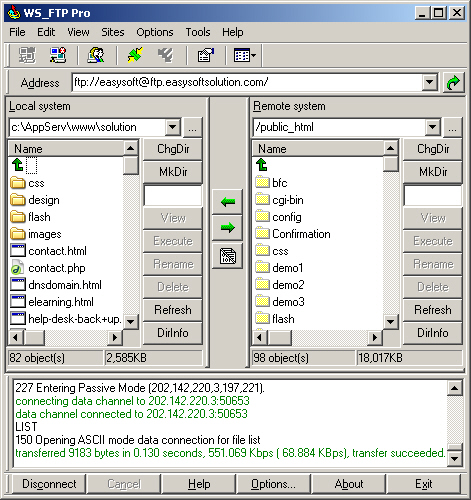Select the remote css folder
The height and width of the screenshot is (500, 471).
click(x=272, y=251)
